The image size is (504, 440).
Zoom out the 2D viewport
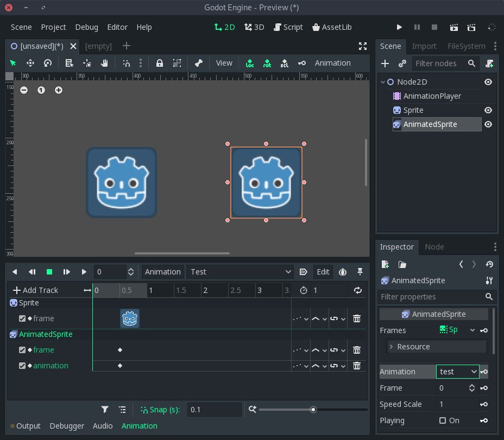[x=24, y=90]
